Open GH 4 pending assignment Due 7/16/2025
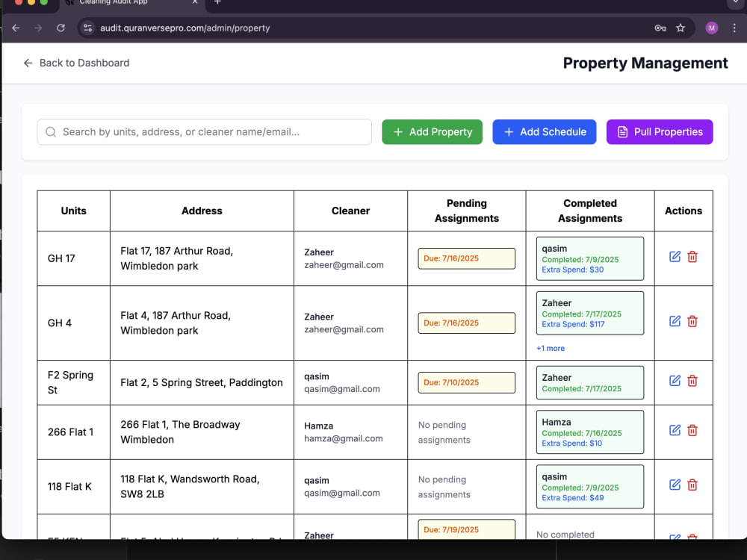This screenshot has height=560, width=747. (466, 323)
